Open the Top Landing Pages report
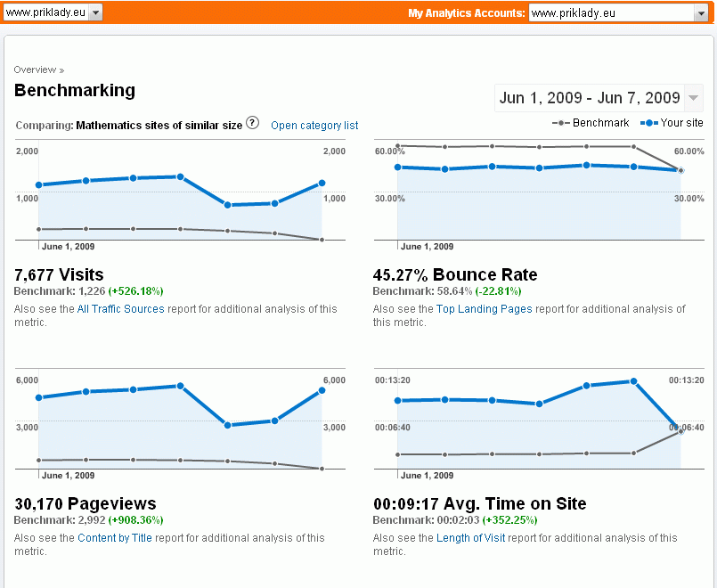The height and width of the screenshot is (588, 717). pyautogui.click(x=484, y=309)
